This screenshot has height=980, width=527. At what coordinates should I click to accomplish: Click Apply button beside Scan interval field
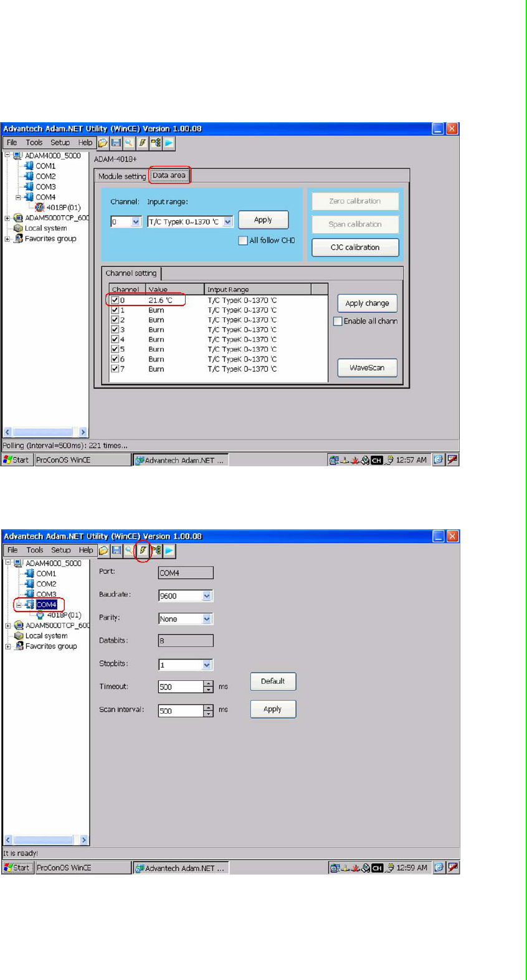(273, 709)
